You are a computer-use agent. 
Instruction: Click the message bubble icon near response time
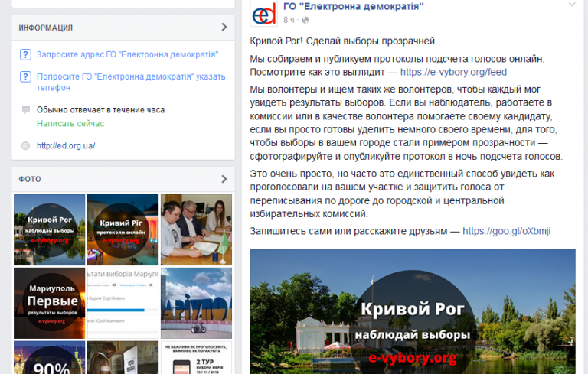(25, 110)
